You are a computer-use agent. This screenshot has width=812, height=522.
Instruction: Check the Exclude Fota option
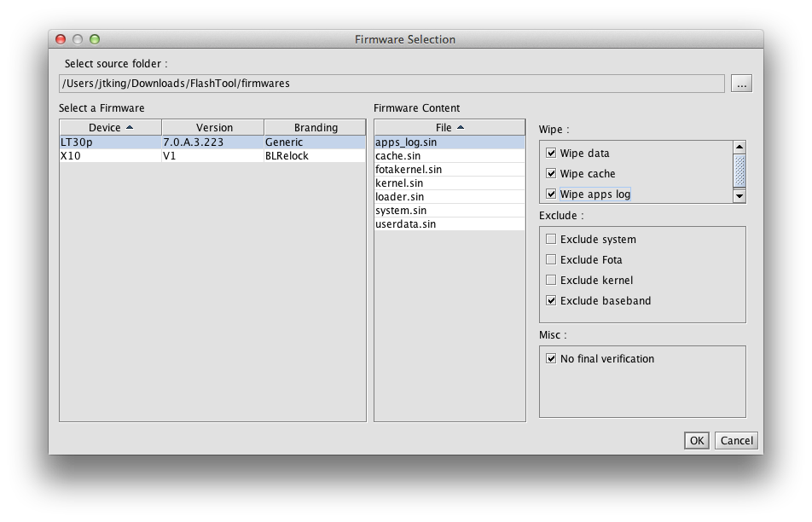coord(551,259)
